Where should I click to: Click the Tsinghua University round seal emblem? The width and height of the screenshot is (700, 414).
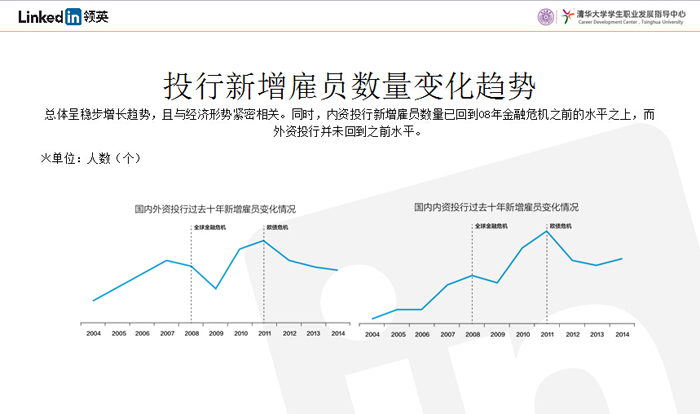point(545,17)
